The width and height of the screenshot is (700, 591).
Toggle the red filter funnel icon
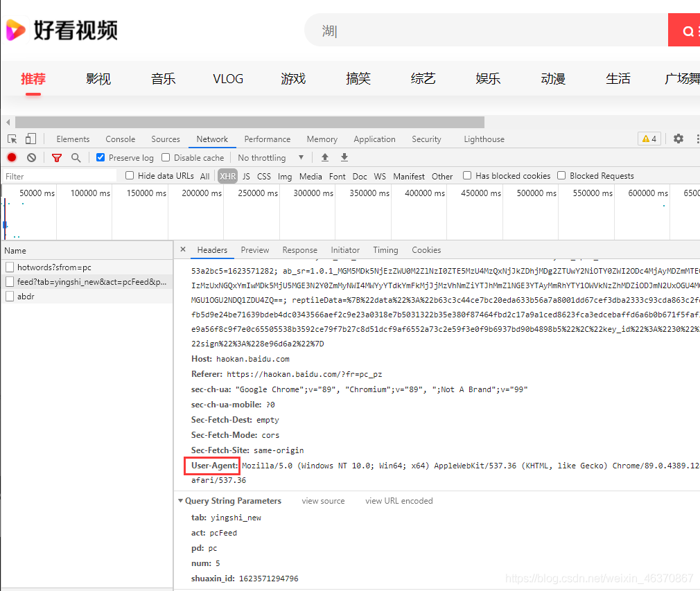tap(57, 157)
